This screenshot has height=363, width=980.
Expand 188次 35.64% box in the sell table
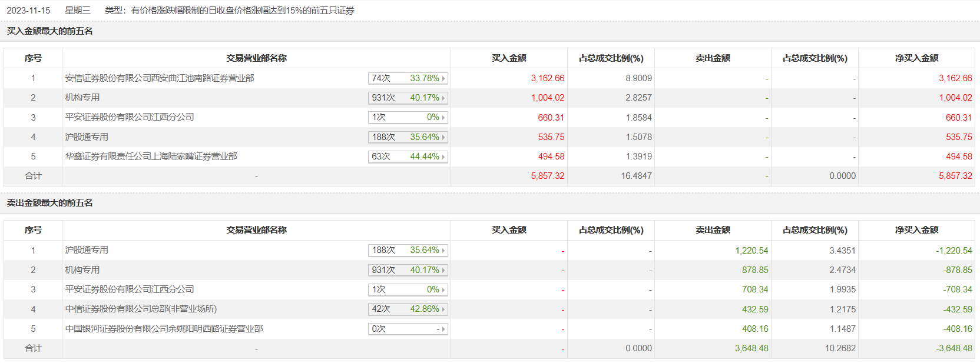point(408,250)
